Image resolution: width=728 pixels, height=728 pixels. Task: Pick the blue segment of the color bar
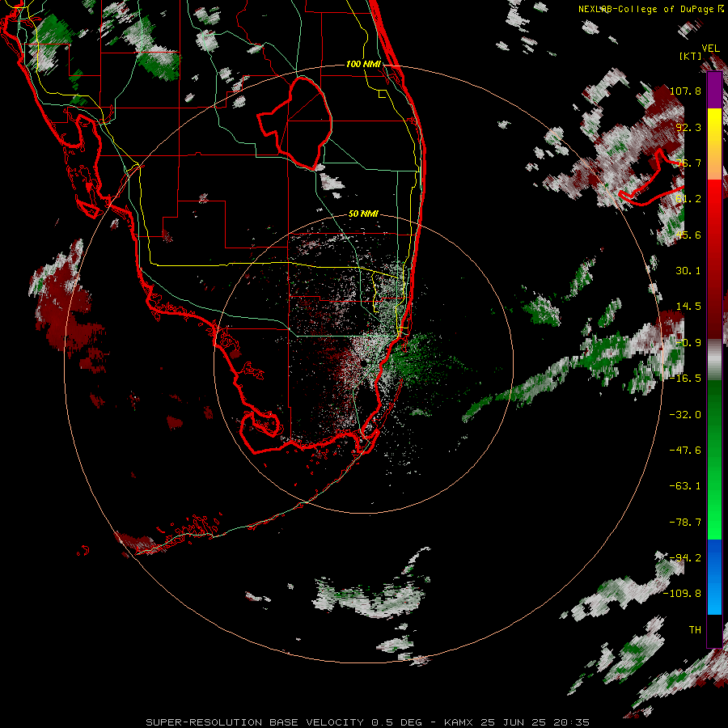pos(714,577)
